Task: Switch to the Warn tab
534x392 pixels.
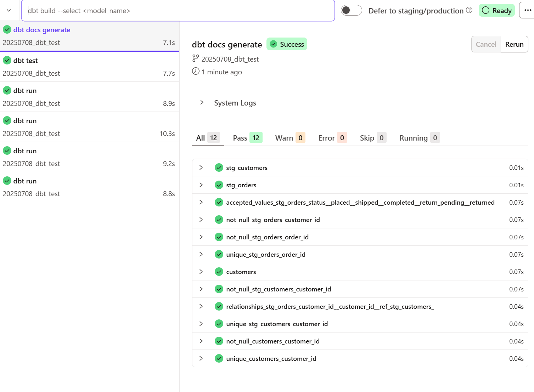Action: point(290,138)
